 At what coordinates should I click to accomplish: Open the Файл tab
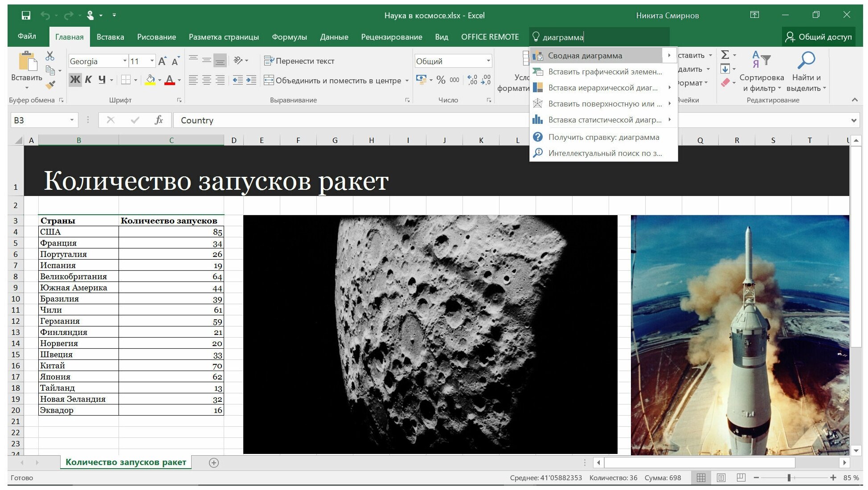pyautogui.click(x=27, y=37)
